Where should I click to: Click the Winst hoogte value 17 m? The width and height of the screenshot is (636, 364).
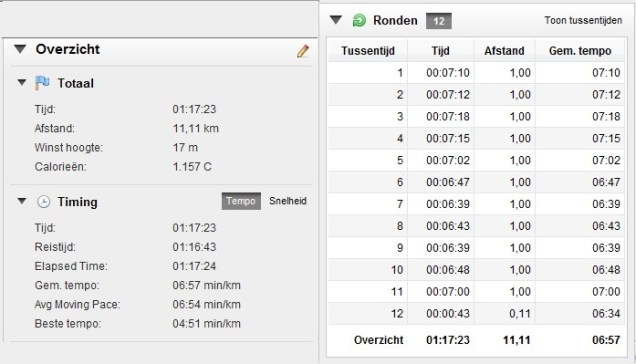[185, 148]
